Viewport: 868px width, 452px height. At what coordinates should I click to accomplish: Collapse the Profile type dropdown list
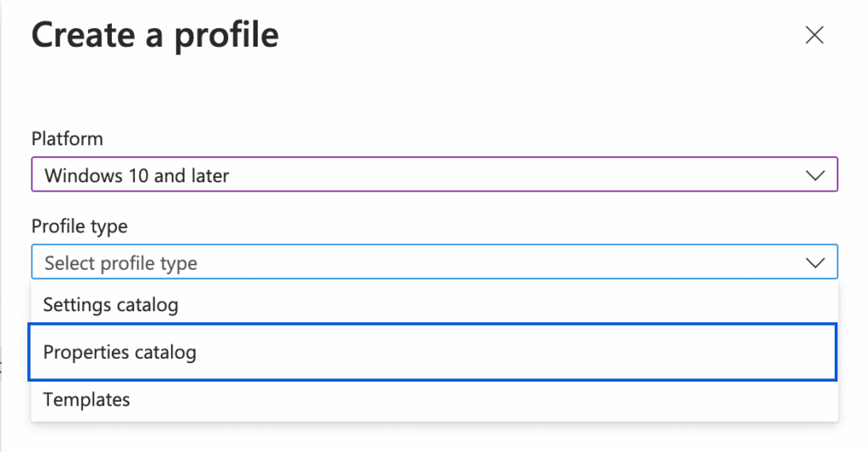click(815, 263)
